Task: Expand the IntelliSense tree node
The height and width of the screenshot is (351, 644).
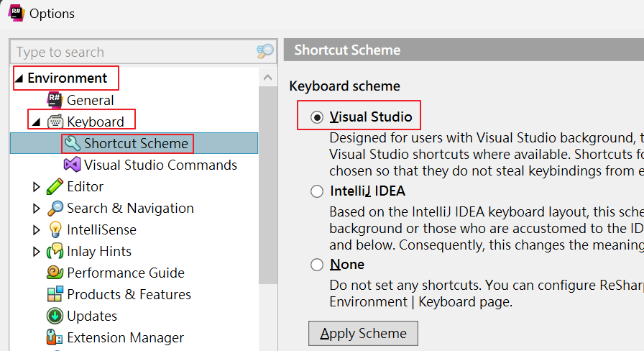Action: pos(36,229)
